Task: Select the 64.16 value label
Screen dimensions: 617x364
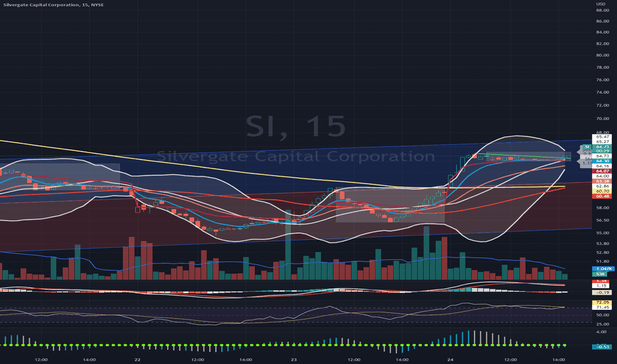Action: pos(602,166)
